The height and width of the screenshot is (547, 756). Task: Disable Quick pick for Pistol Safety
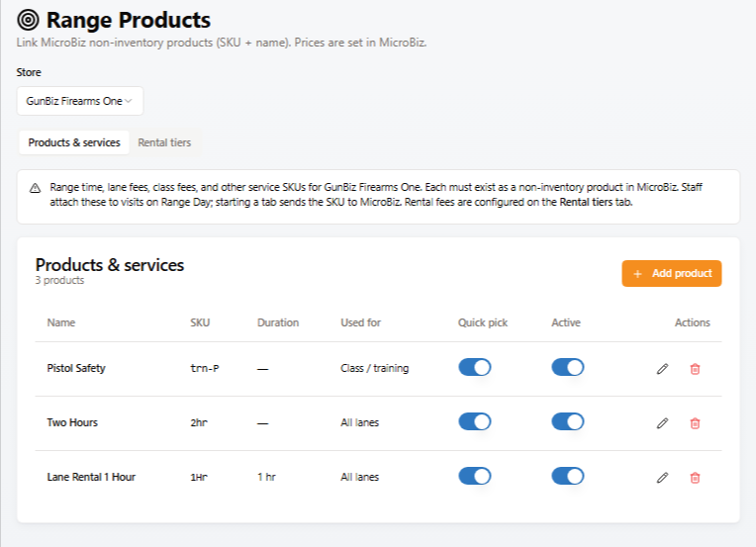click(x=474, y=367)
